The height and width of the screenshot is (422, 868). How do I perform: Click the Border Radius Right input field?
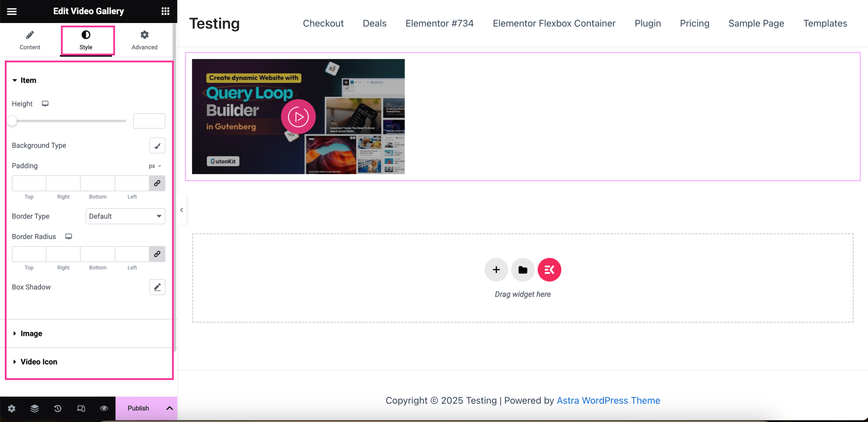click(x=63, y=254)
